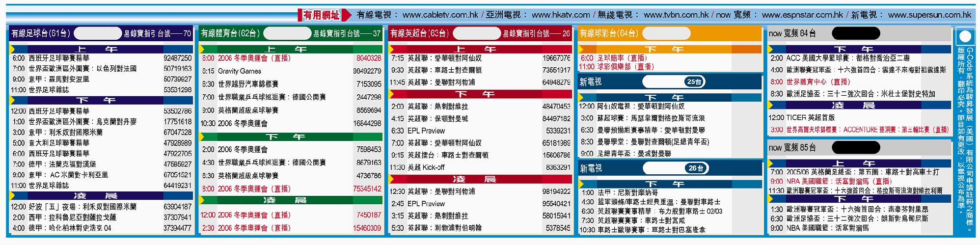Click the red arrow next to 有用網址
Screen dimensions: 980x245
pyautogui.click(x=346, y=15)
